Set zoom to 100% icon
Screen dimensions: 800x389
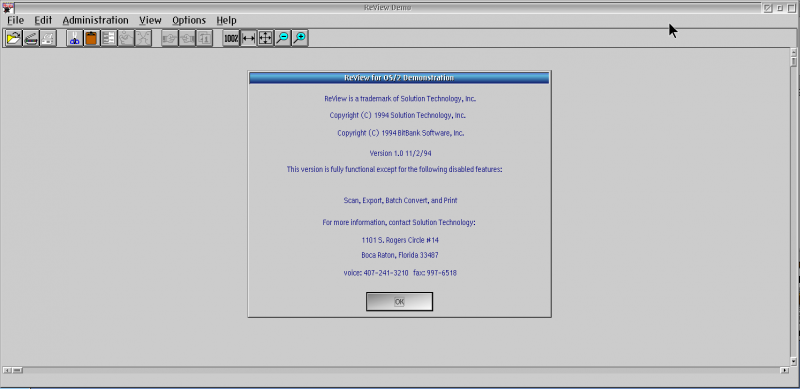point(231,38)
